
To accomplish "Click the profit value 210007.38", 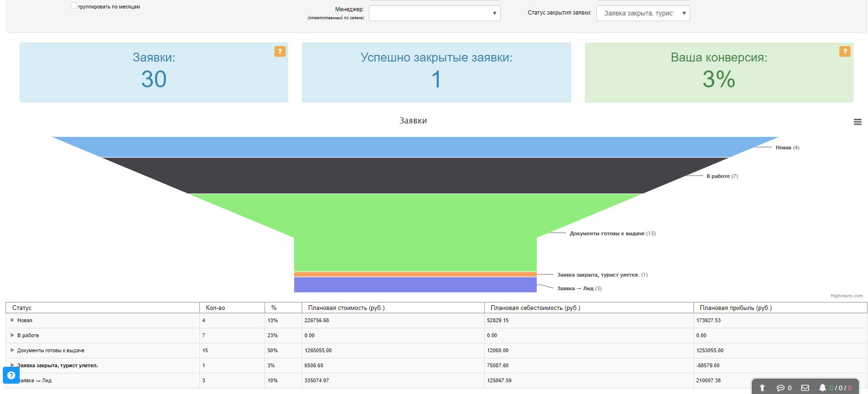I will click(708, 380).
